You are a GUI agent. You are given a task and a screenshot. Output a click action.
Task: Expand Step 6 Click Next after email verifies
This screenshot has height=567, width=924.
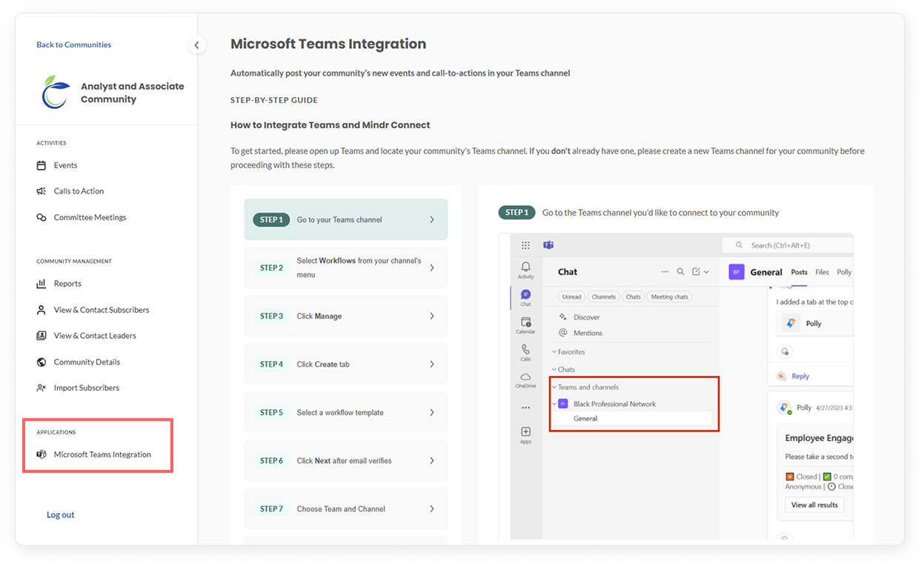[345, 460]
